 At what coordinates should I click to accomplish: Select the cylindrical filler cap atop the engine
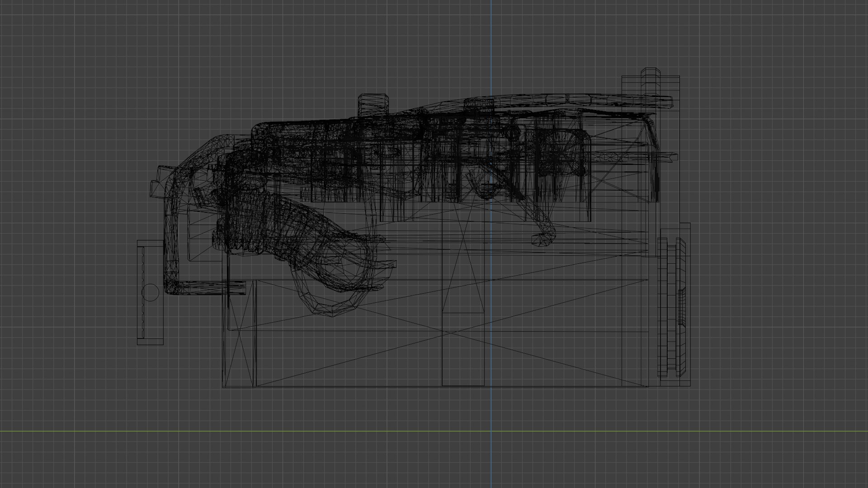pyautogui.click(x=373, y=106)
